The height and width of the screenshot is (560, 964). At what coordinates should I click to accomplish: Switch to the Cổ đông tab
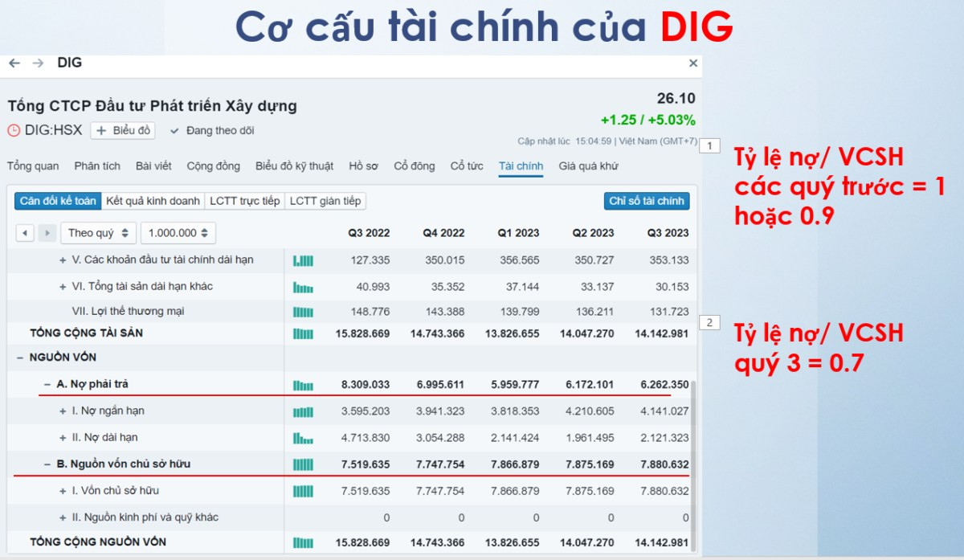coord(413,166)
